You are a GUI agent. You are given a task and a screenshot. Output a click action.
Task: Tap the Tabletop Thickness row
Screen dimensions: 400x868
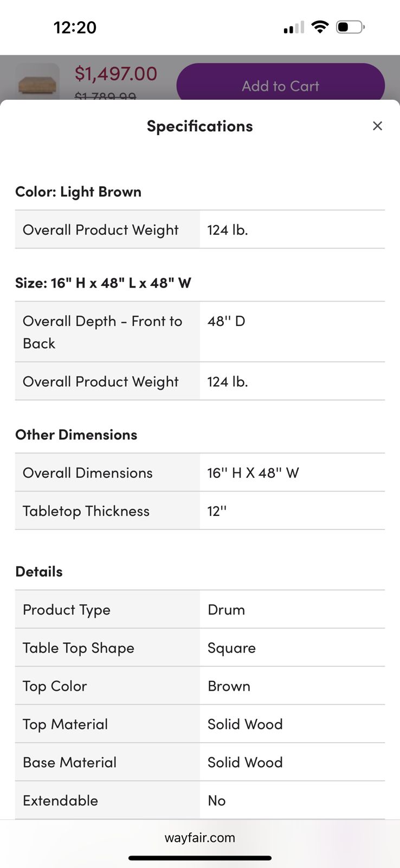[x=200, y=510]
